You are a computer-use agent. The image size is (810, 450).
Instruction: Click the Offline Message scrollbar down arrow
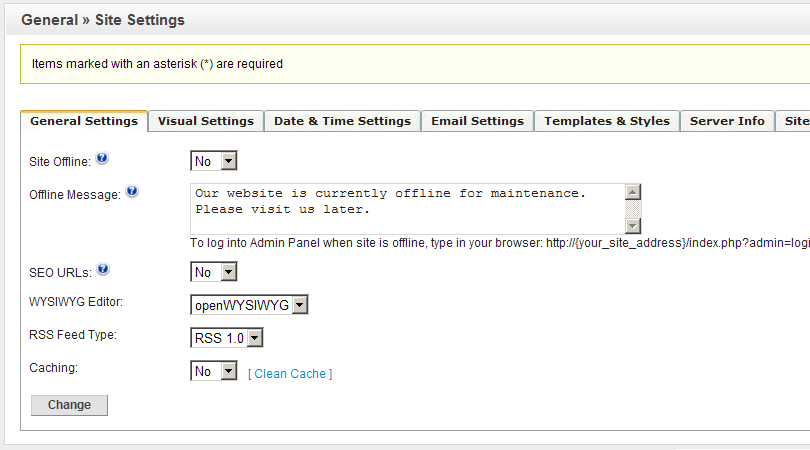click(x=632, y=226)
